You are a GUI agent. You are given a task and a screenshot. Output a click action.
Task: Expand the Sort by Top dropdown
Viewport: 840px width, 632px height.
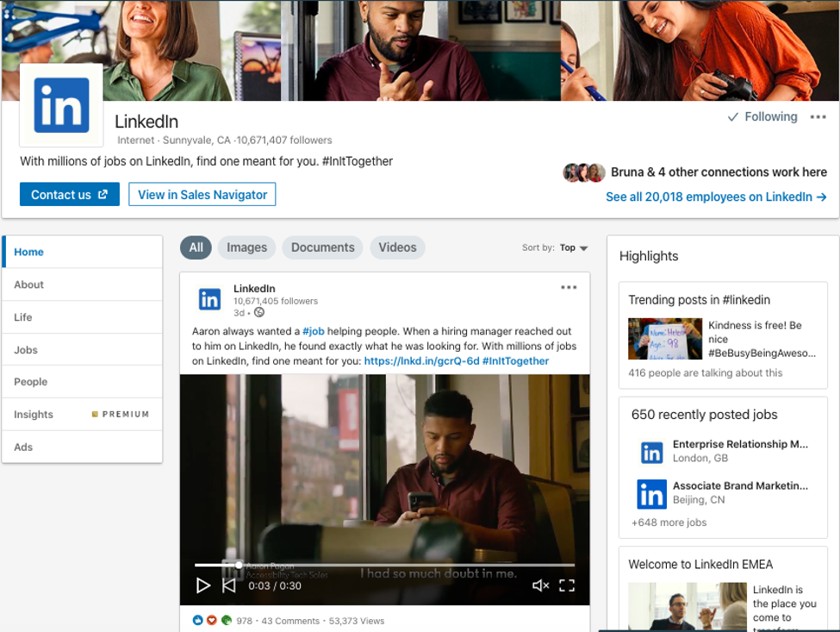573,248
